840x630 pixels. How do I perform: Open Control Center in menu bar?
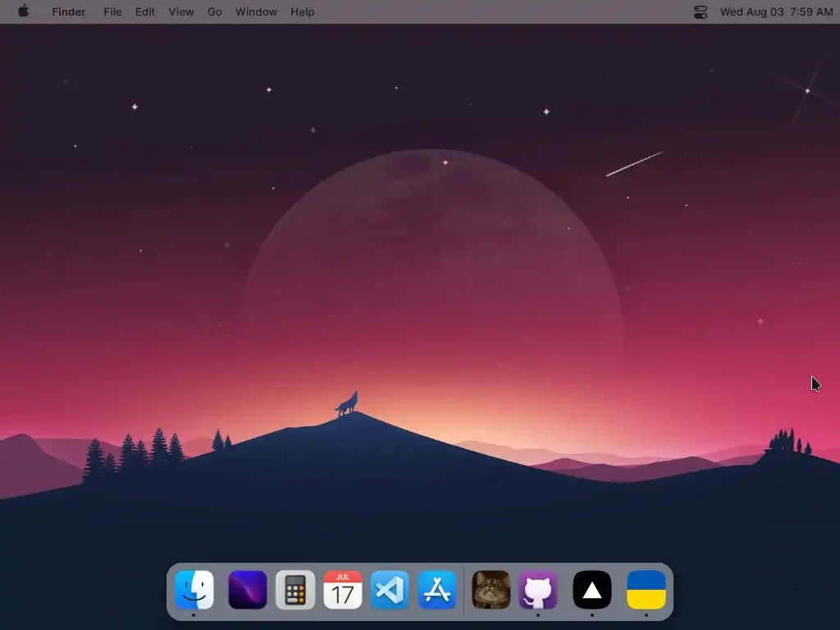point(701,11)
